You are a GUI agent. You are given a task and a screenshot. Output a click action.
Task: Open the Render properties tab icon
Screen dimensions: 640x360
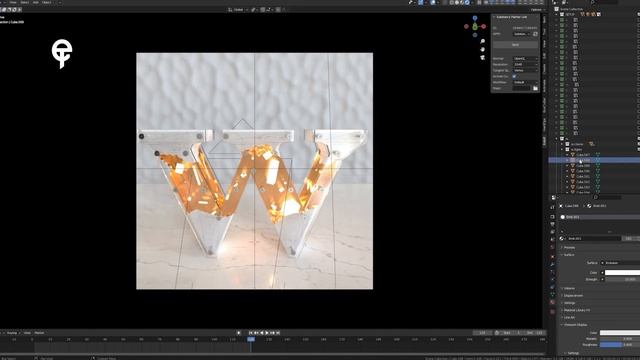(x=553, y=217)
